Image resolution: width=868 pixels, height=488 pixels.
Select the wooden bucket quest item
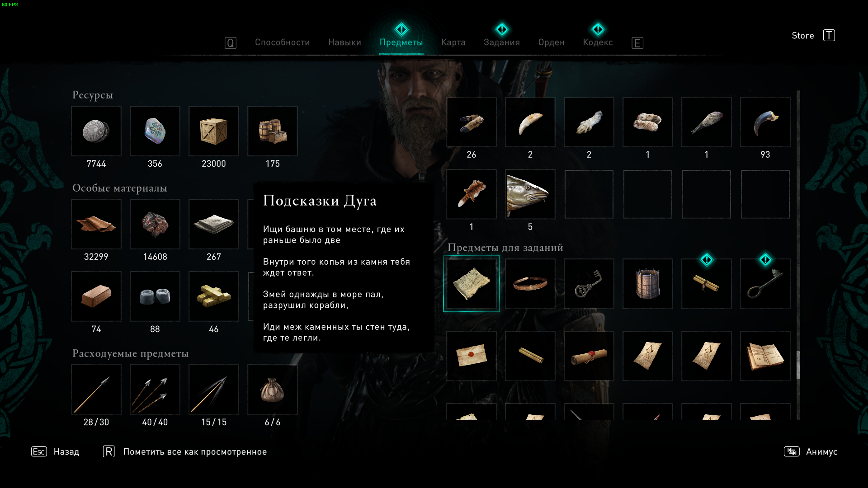[x=648, y=284]
